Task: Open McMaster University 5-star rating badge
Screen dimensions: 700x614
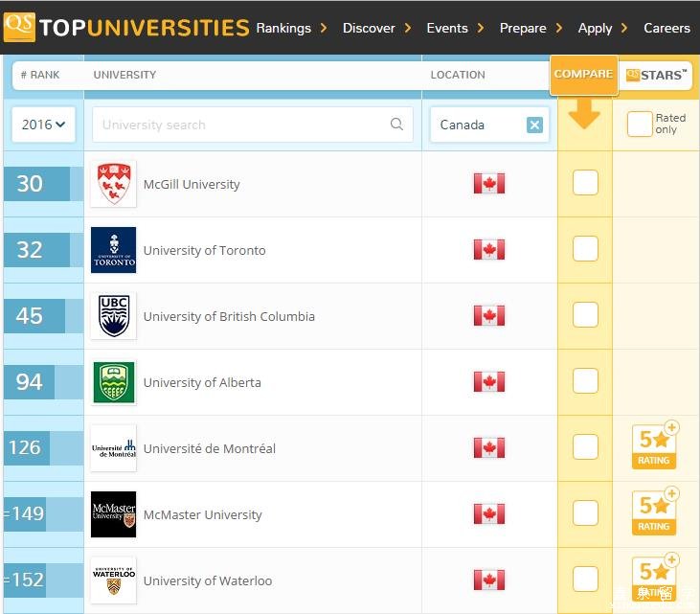Action: (x=655, y=512)
